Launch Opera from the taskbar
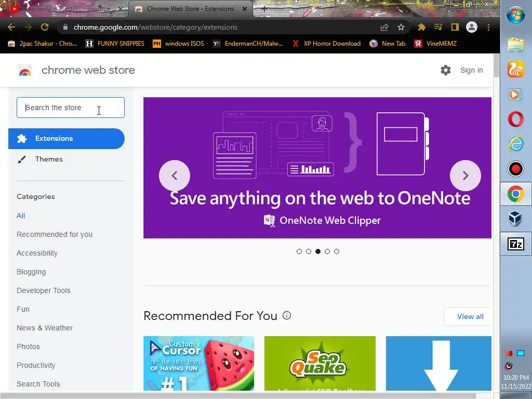532x399 pixels. pos(516,119)
